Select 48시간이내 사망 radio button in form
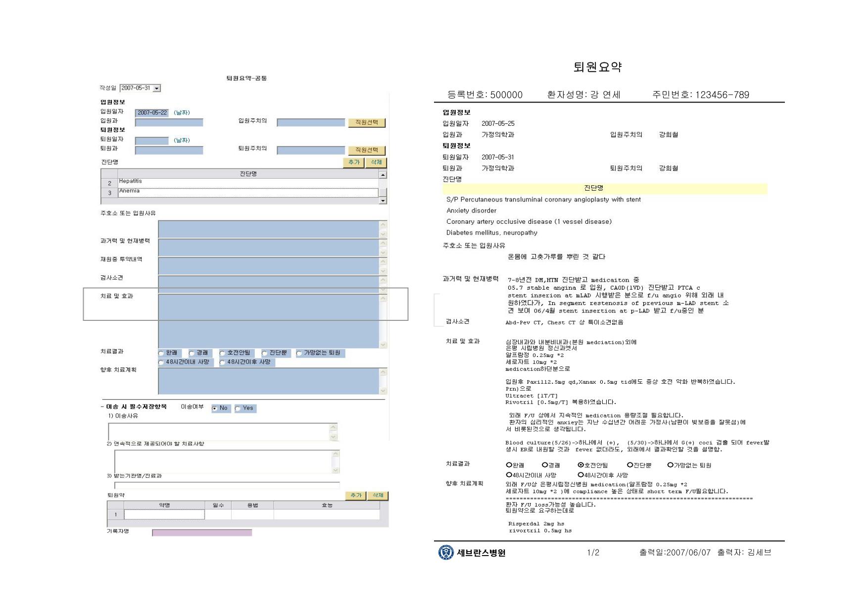Image resolution: width=868 pixels, height=614 pixels. (161, 362)
